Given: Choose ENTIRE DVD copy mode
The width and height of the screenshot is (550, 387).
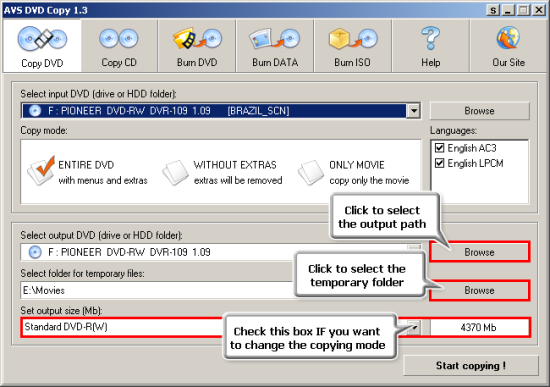Looking at the screenshot, I should 88,172.
